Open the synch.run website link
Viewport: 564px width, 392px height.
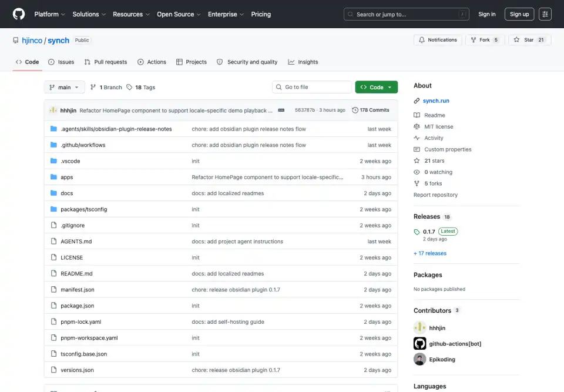pyautogui.click(x=436, y=100)
